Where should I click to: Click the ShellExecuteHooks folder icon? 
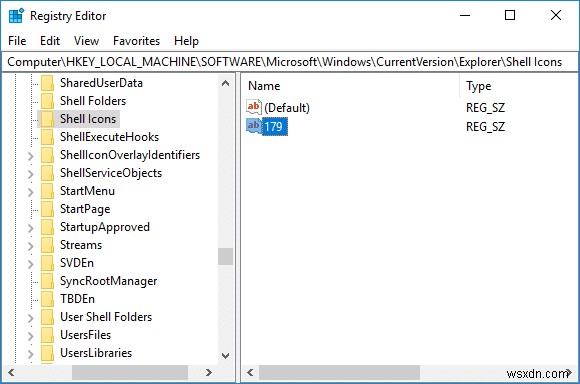coord(47,137)
